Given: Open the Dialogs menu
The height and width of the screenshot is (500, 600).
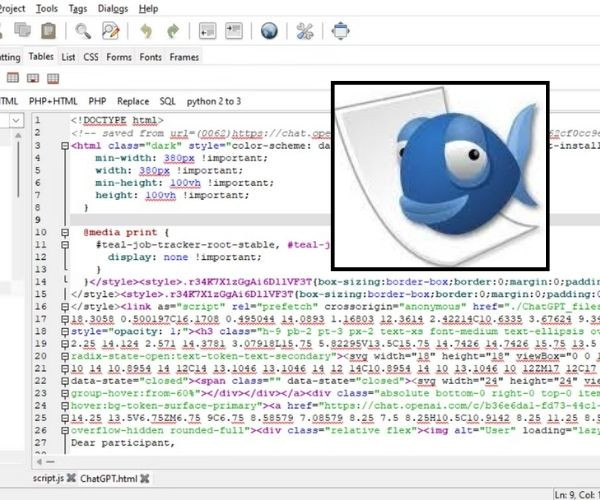Looking at the screenshot, I should (113, 8).
